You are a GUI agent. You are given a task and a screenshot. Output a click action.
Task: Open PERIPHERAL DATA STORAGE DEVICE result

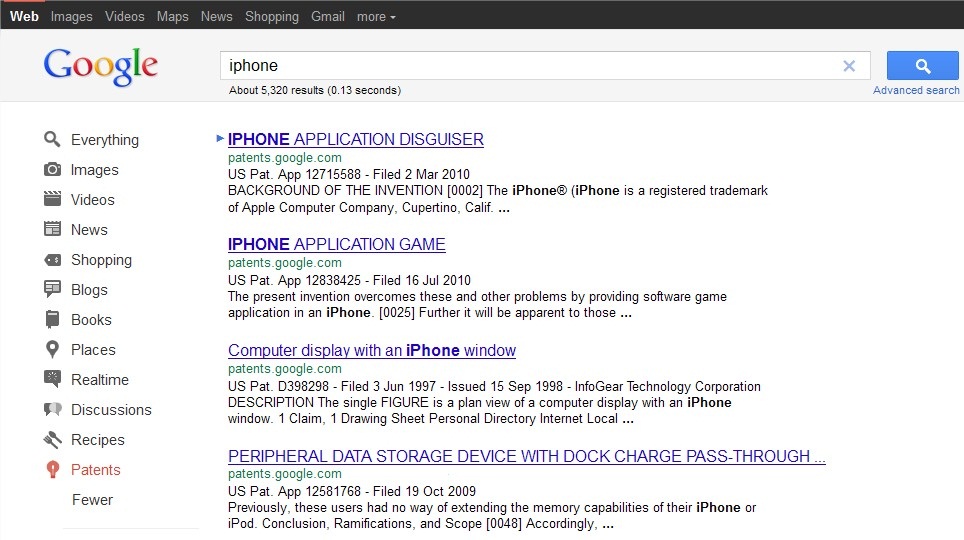coord(526,456)
